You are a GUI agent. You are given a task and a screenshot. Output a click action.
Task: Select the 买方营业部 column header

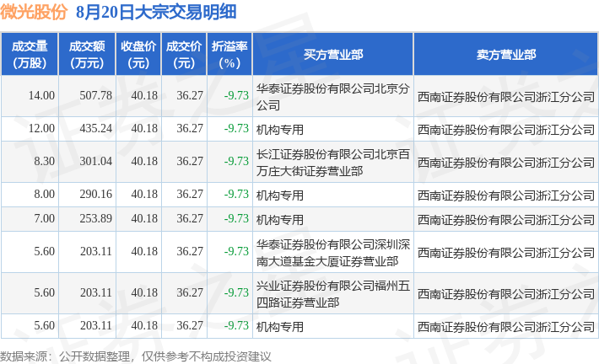click(332, 54)
